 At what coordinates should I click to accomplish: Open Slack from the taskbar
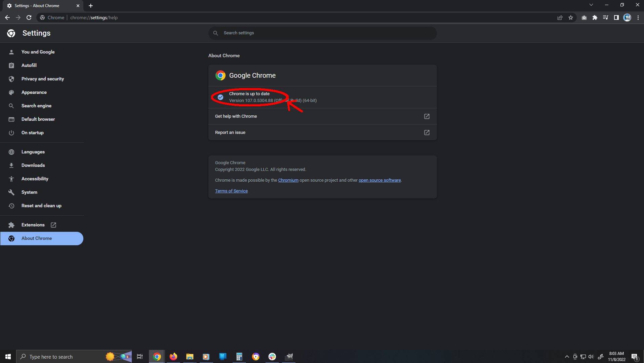(272, 357)
